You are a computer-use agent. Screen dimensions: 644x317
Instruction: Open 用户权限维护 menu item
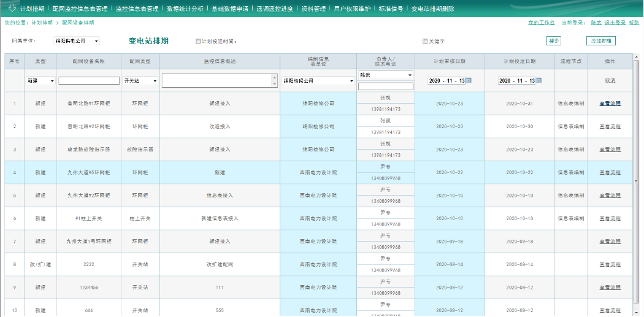tap(352, 9)
